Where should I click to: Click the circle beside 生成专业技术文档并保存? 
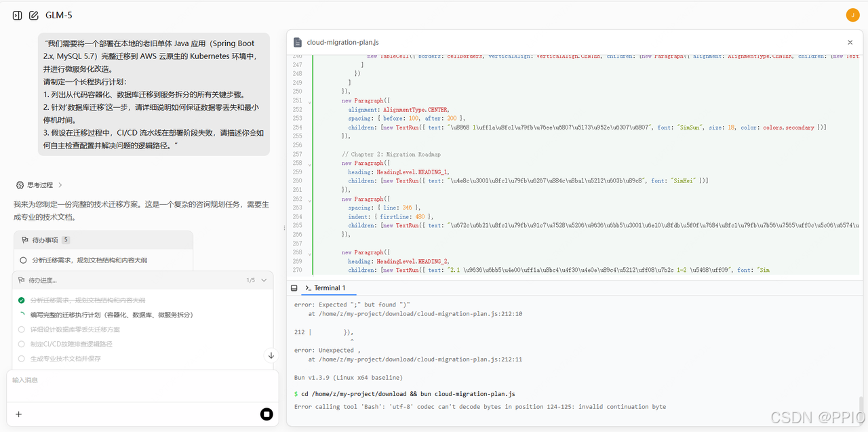(x=22, y=358)
